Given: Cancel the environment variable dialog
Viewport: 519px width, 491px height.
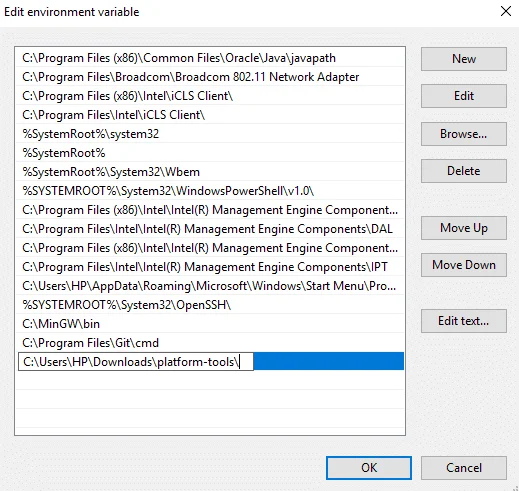Looking at the screenshot, I should click(x=464, y=468).
